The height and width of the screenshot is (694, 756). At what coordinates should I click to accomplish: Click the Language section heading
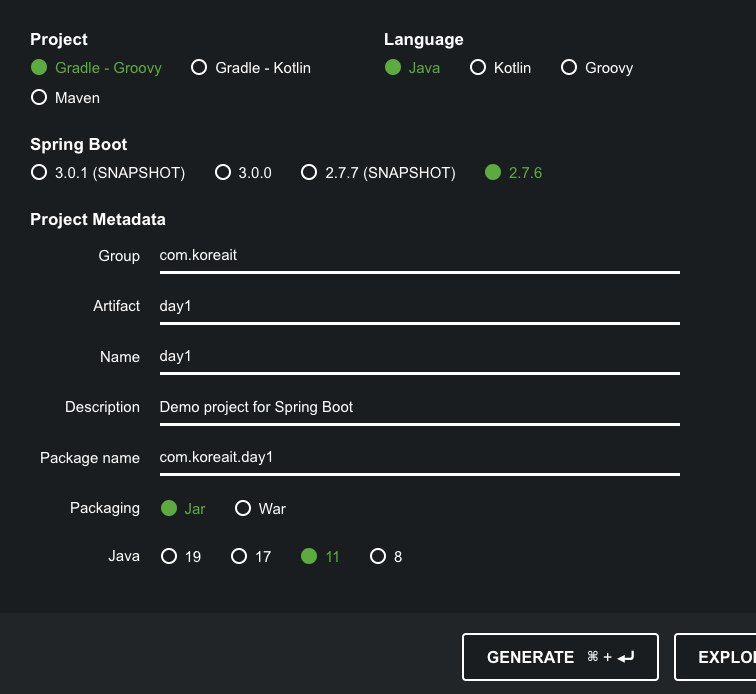click(423, 39)
